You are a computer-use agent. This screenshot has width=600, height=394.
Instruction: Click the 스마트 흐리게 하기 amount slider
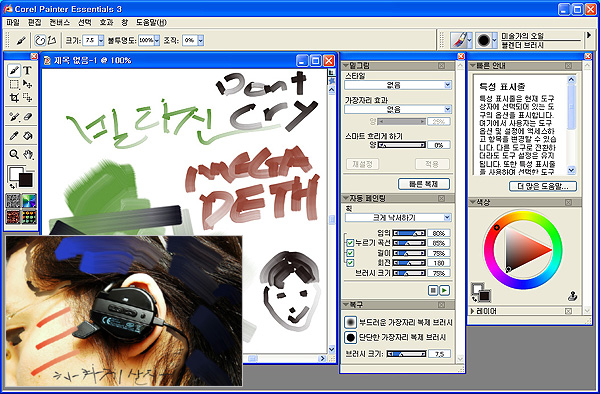click(x=401, y=145)
